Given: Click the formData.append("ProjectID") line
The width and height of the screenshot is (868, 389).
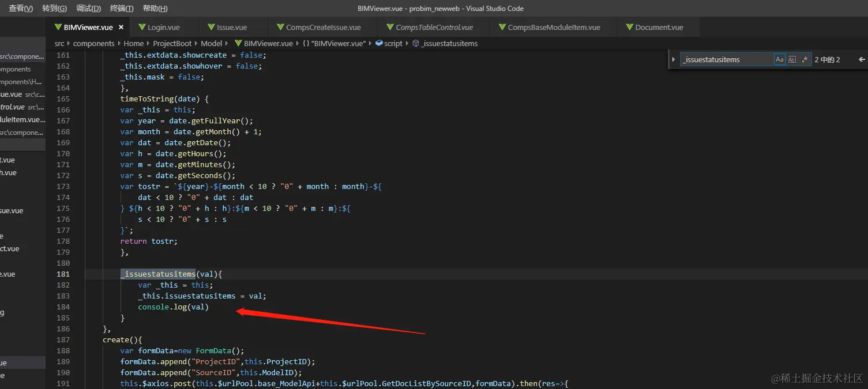Looking at the screenshot, I should point(218,361).
